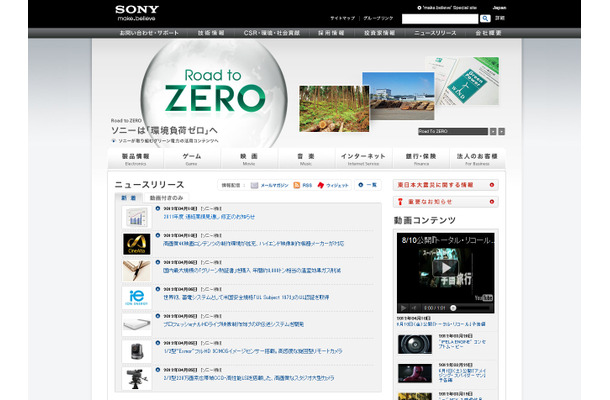This screenshot has height=400, width=610.
Task: Open the グループリンク link
Action: click(378, 18)
